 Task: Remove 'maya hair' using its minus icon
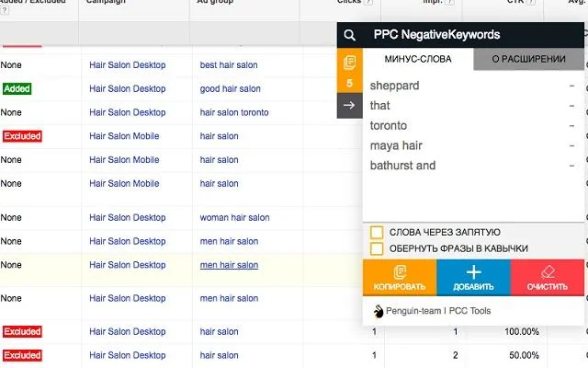pos(571,146)
